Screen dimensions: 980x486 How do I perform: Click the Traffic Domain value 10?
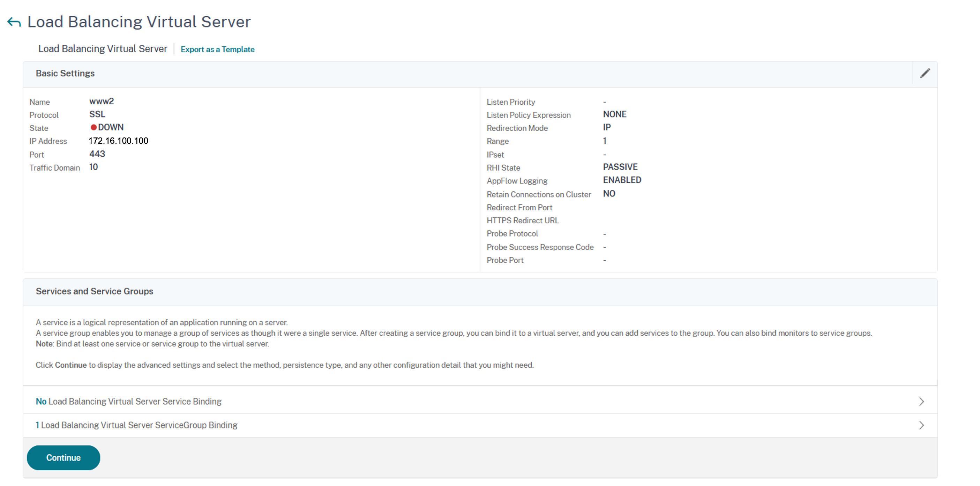tap(93, 167)
